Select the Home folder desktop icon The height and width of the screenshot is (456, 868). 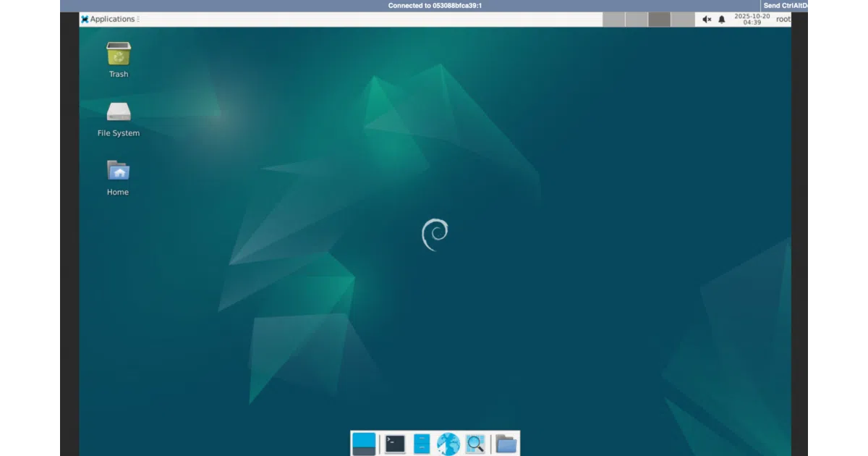coord(118,177)
